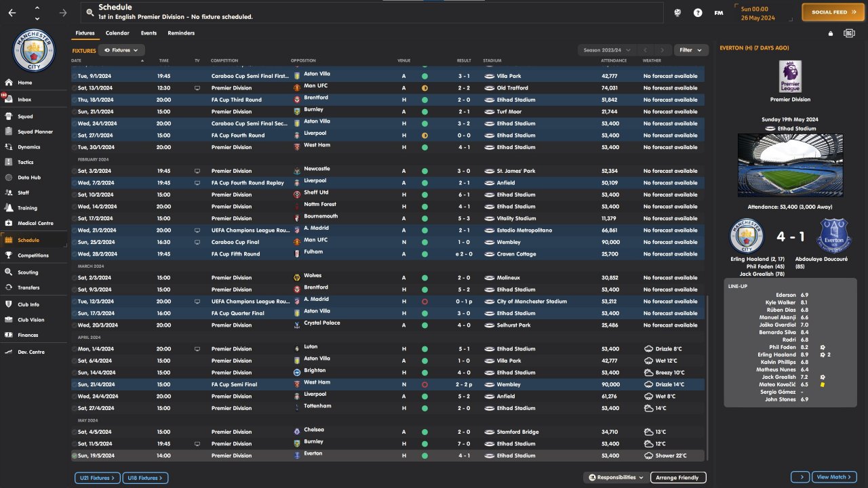Open the world globe icon in top bar
The image size is (868, 488).
coord(677,13)
